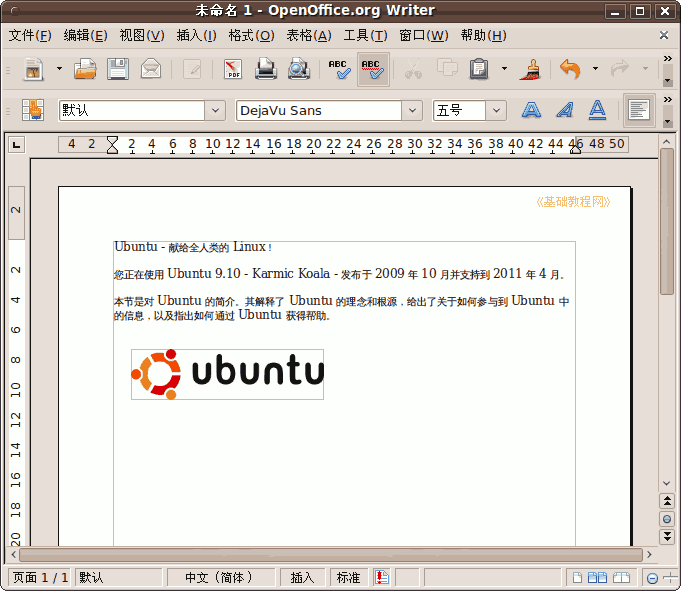Toggle Bold formatting
681x591 pixels.
pyautogui.click(x=531, y=110)
